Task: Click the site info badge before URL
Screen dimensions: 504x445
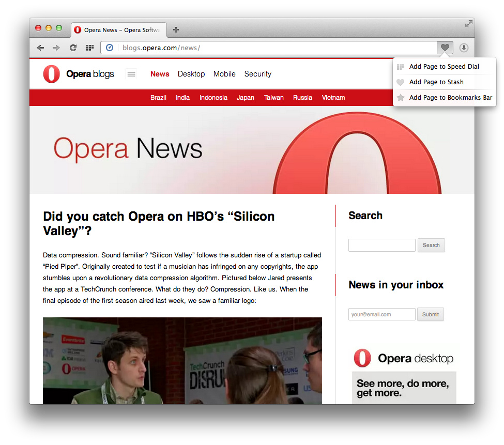Action: point(110,48)
